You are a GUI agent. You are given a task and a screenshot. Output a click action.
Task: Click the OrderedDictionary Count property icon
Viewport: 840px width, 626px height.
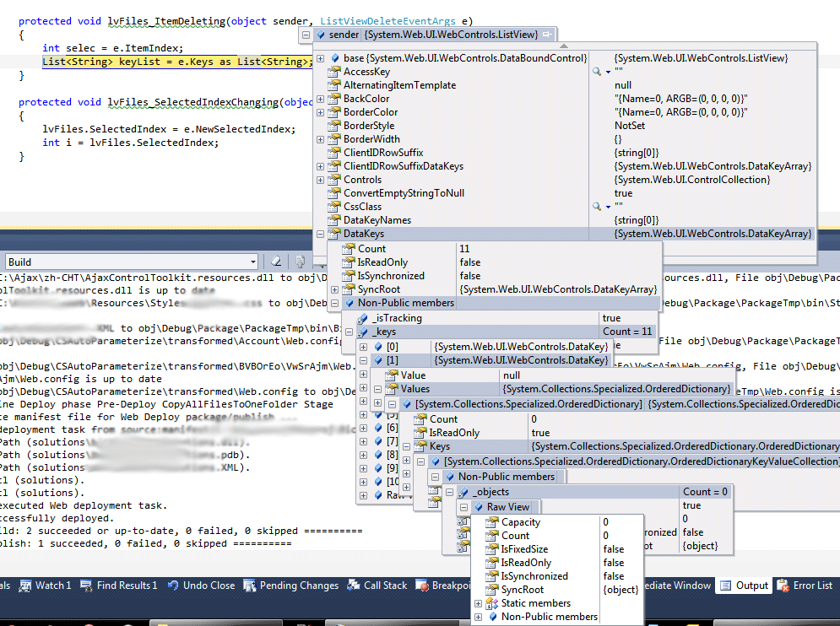click(420, 418)
